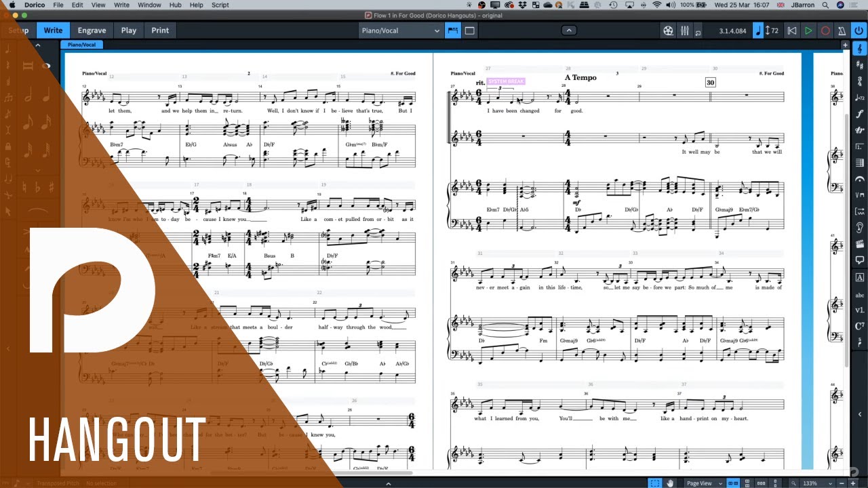Open the File menu

point(58,5)
